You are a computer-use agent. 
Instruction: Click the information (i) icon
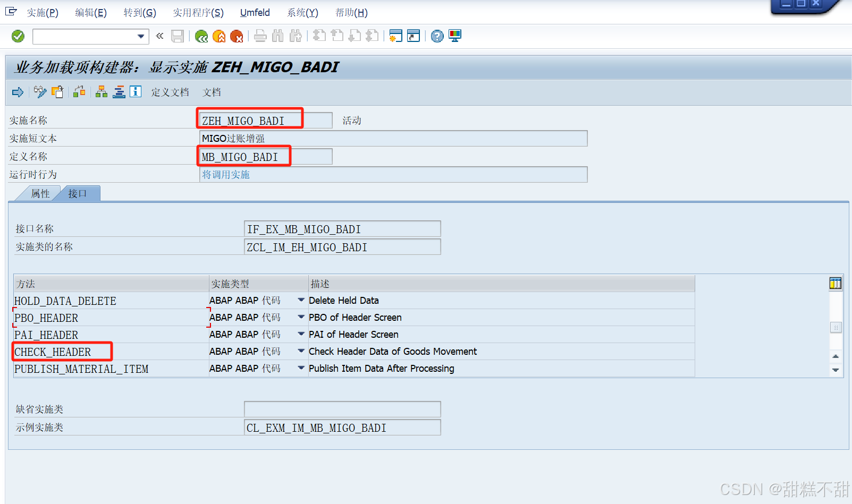136,92
